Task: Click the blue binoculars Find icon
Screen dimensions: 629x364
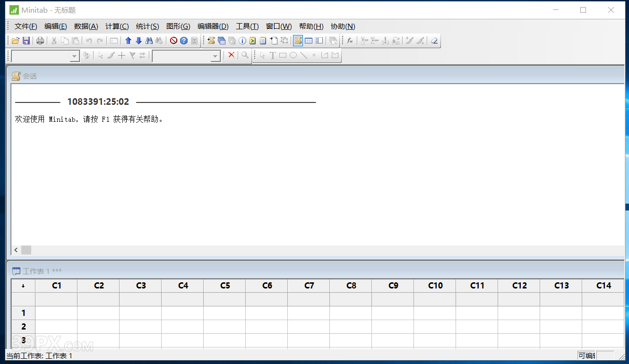Action: 149,41
